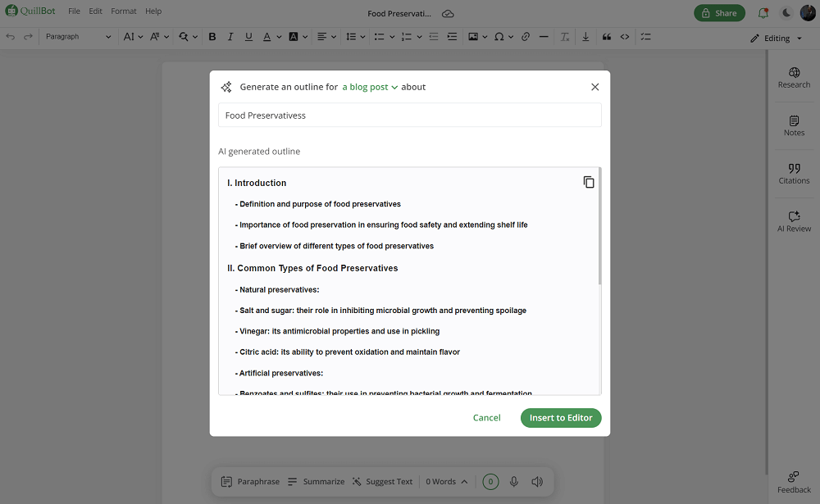The width and height of the screenshot is (820, 504).
Task: Copy the AI generated outline to clipboard
Action: click(x=588, y=182)
